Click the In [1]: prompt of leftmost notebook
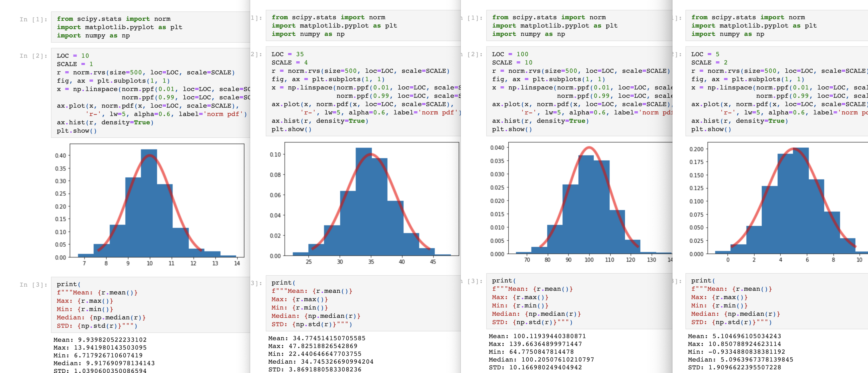This screenshot has width=868, height=373. tap(33, 19)
